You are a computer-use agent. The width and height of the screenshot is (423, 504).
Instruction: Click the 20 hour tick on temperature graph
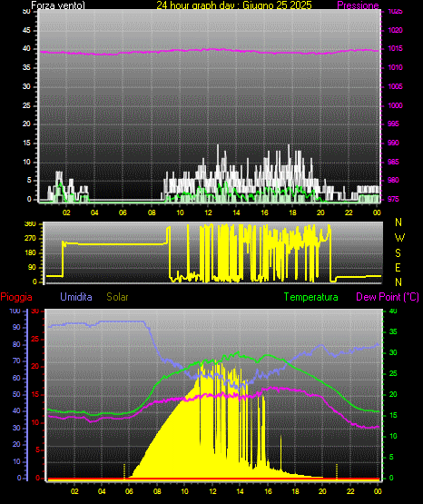pos(322,491)
